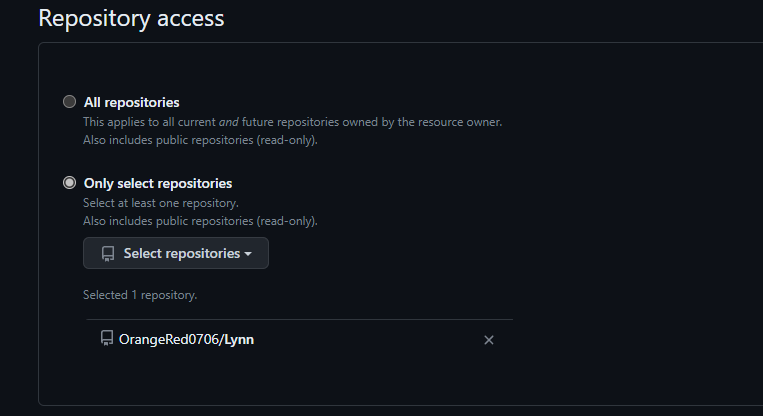Click the word Select in the dropdown button
This screenshot has width=763, height=416.
click(x=142, y=254)
